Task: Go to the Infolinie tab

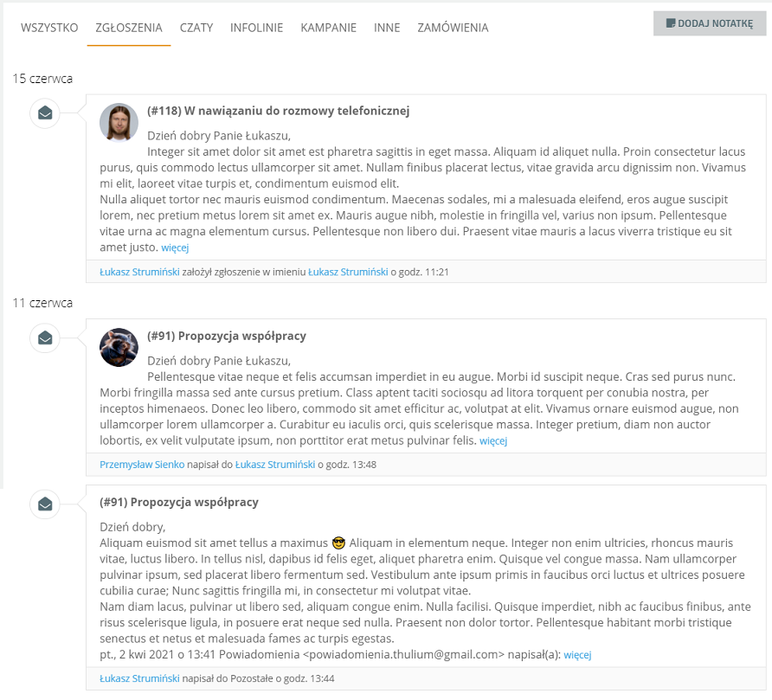Action: (x=256, y=28)
